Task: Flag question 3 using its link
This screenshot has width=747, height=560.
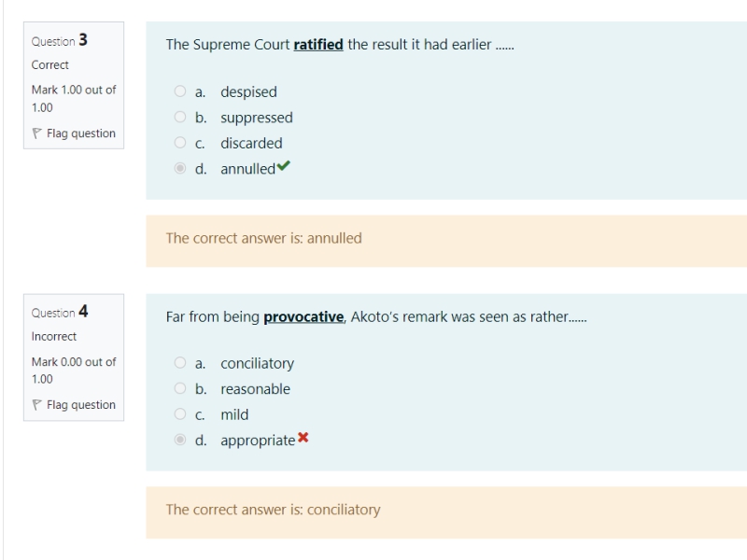Action: [x=81, y=133]
